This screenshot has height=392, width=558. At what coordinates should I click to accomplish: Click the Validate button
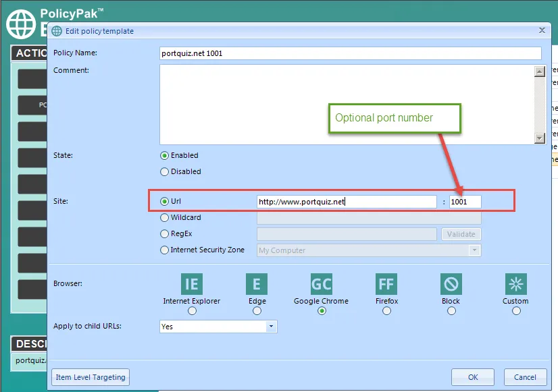tap(461, 234)
